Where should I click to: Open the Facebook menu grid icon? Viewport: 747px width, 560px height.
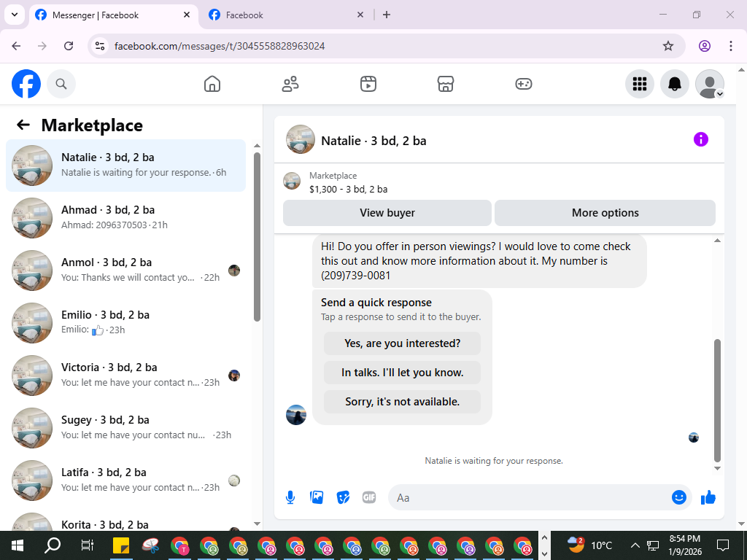click(639, 84)
